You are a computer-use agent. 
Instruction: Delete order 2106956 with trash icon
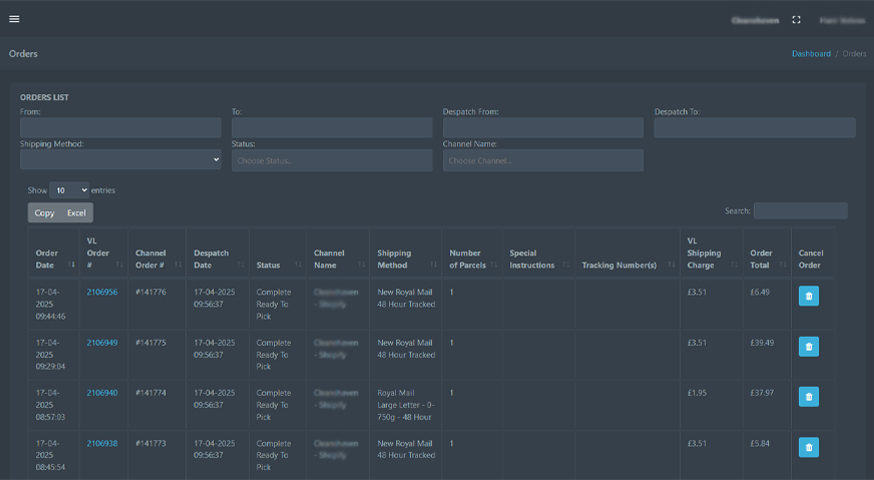coord(808,296)
